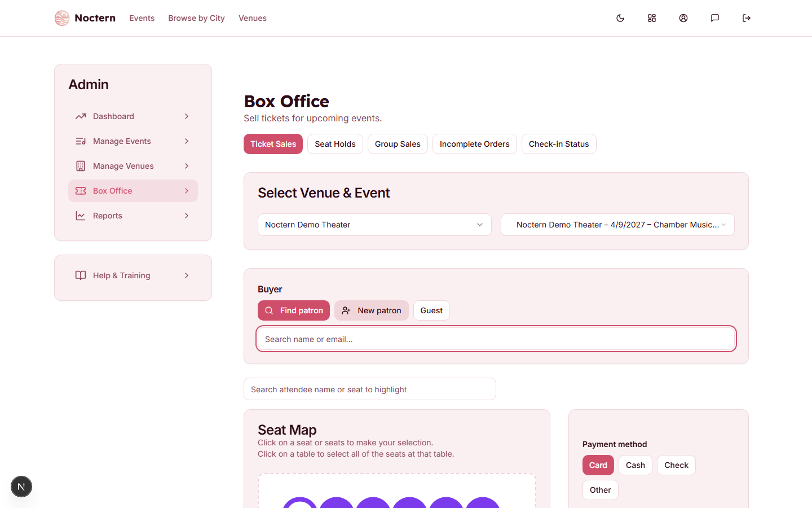Select Card payment method
Viewport: 812px width, 508px height.
(598, 465)
